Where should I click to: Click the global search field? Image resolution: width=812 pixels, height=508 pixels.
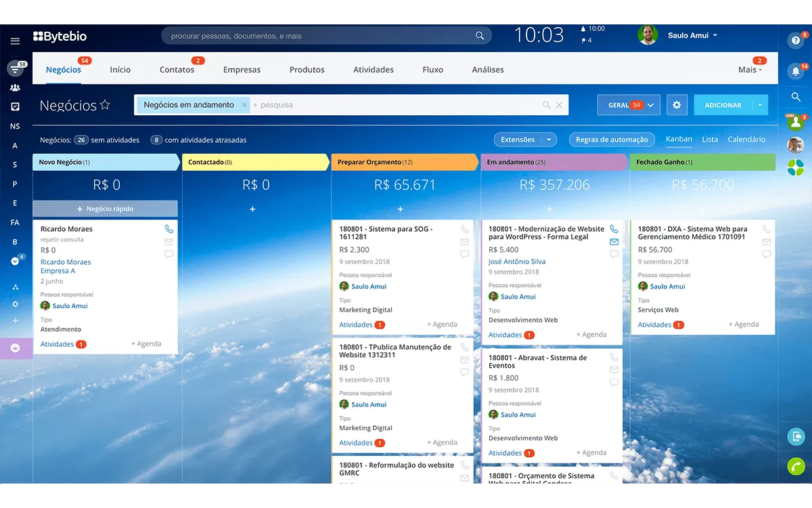point(327,36)
